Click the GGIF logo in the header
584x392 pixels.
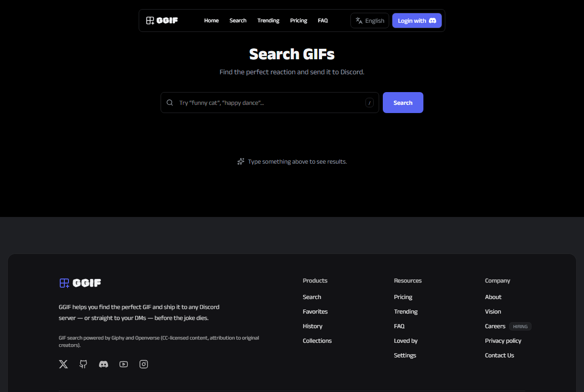point(162,21)
